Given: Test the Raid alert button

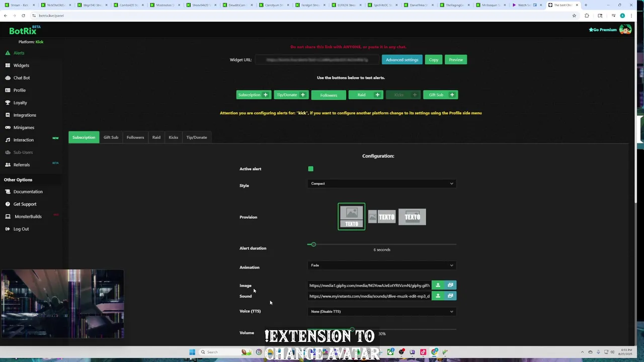Looking at the screenshot, I should [366, 95].
